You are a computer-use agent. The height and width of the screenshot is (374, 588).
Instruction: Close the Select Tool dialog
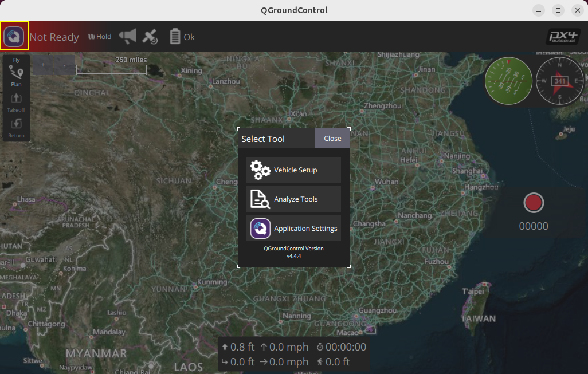[332, 139]
